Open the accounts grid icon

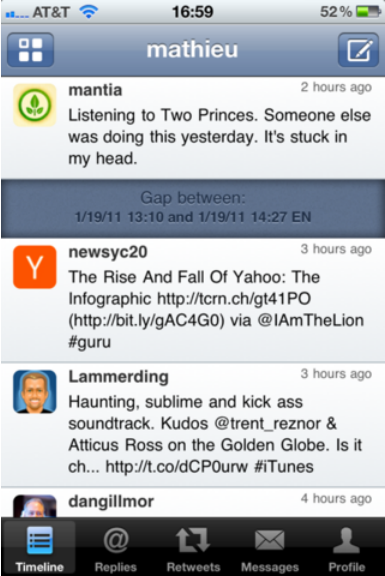coord(30,50)
